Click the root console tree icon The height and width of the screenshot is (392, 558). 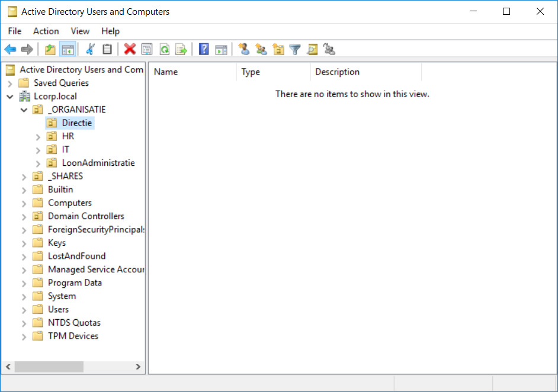click(x=11, y=70)
